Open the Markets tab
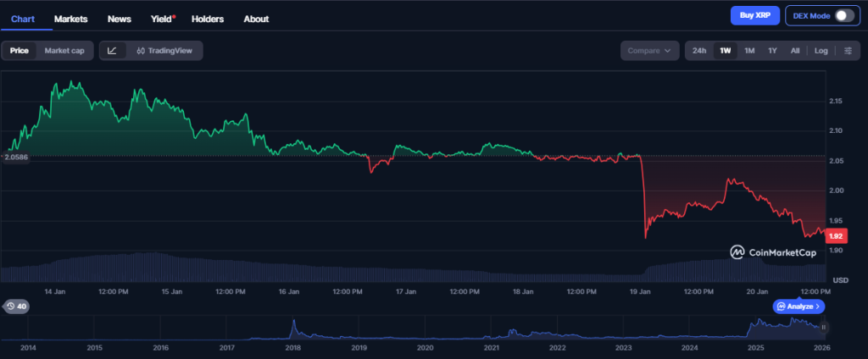This screenshot has width=868, height=359. click(70, 19)
